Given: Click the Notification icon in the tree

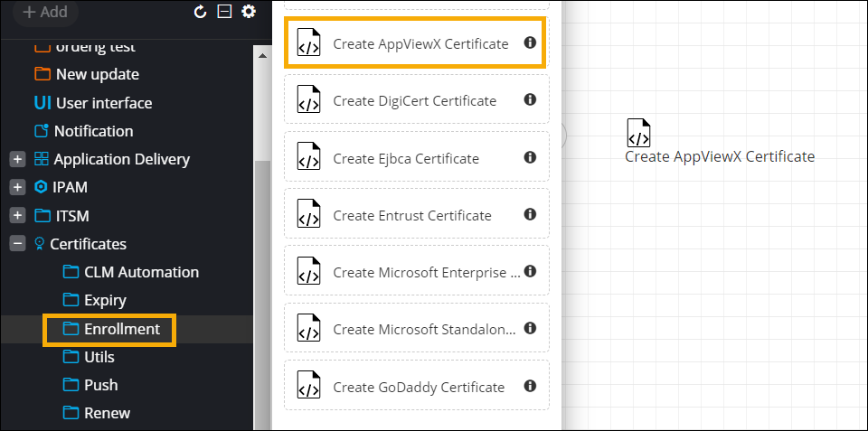Looking at the screenshot, I should (42, 131).
